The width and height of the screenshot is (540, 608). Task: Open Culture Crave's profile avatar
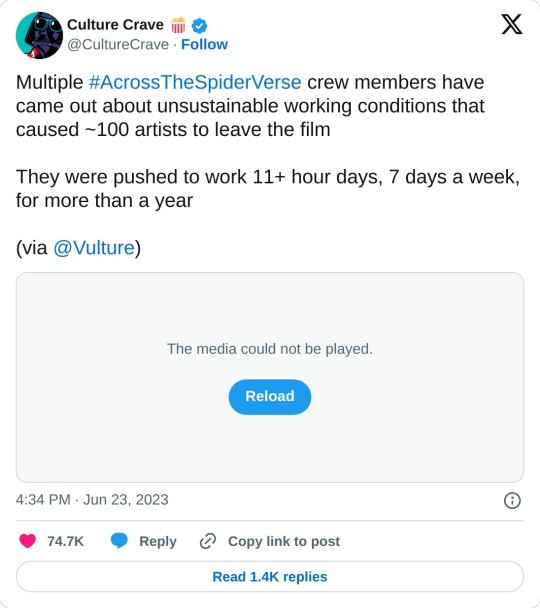[x=39, y=35]
